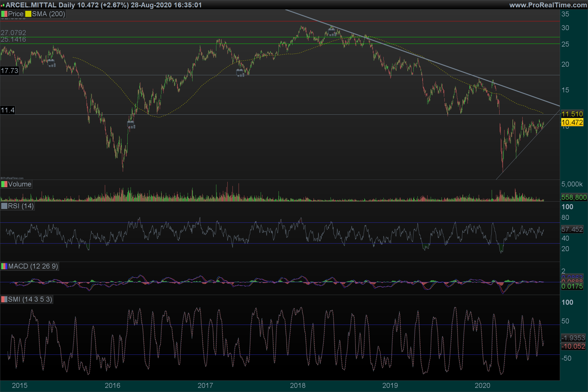
Task: Click the dividend calendar icon in early 2016
Action: pyautogui.click(x=131, y=124)
